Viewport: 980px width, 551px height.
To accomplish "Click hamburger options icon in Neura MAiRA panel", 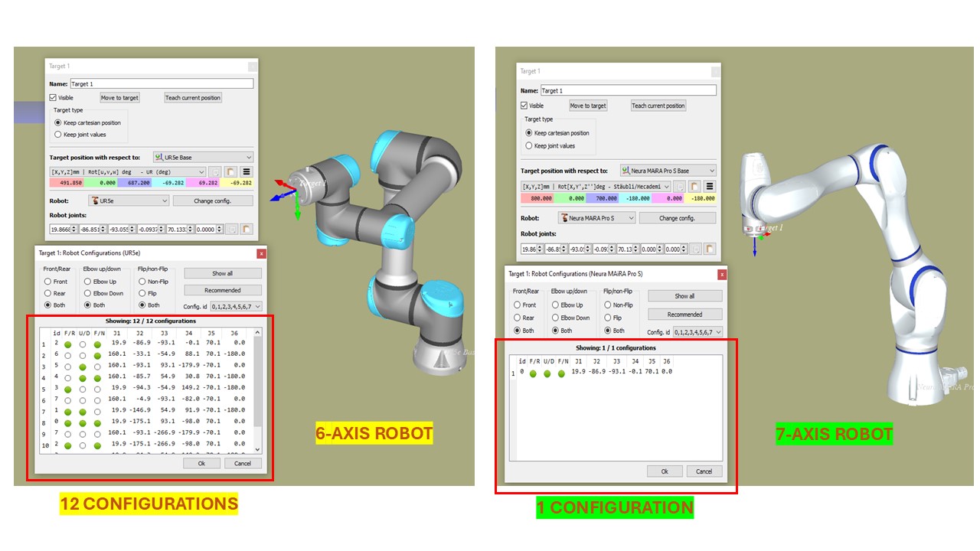I will [x=710, y=186].
